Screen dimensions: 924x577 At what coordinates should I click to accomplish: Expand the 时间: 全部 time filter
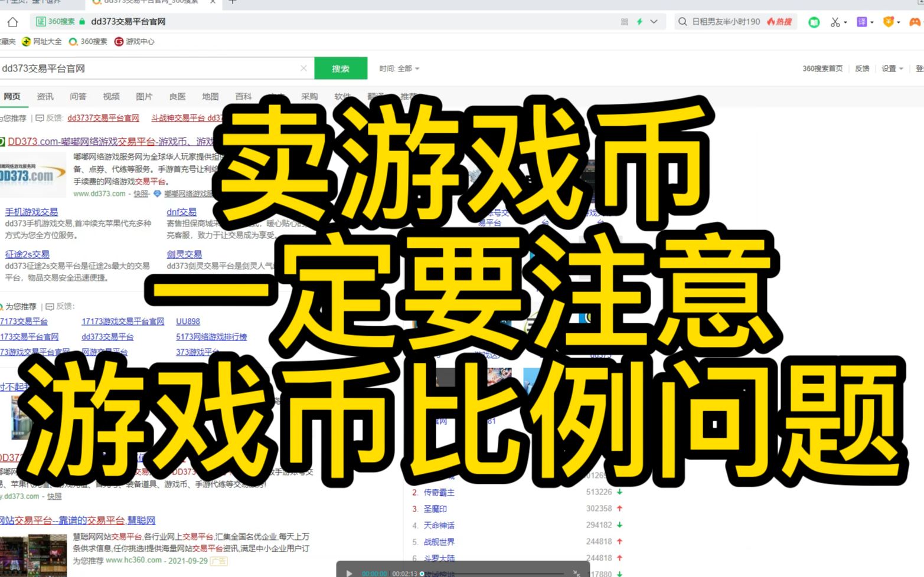point(399,68)
